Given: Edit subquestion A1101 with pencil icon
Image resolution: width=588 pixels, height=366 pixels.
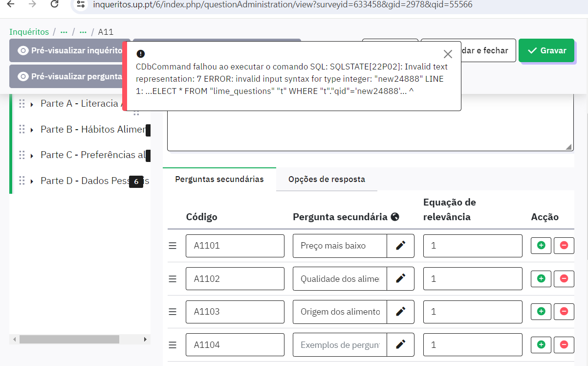Looking at the screenshot, I should (401, 246).
